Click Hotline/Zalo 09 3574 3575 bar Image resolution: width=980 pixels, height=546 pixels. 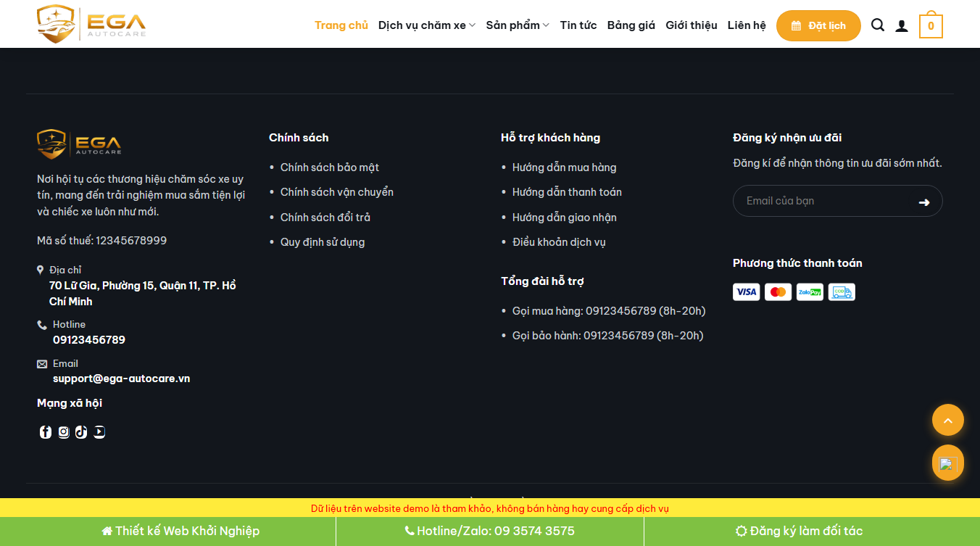[x=490, y=531]
